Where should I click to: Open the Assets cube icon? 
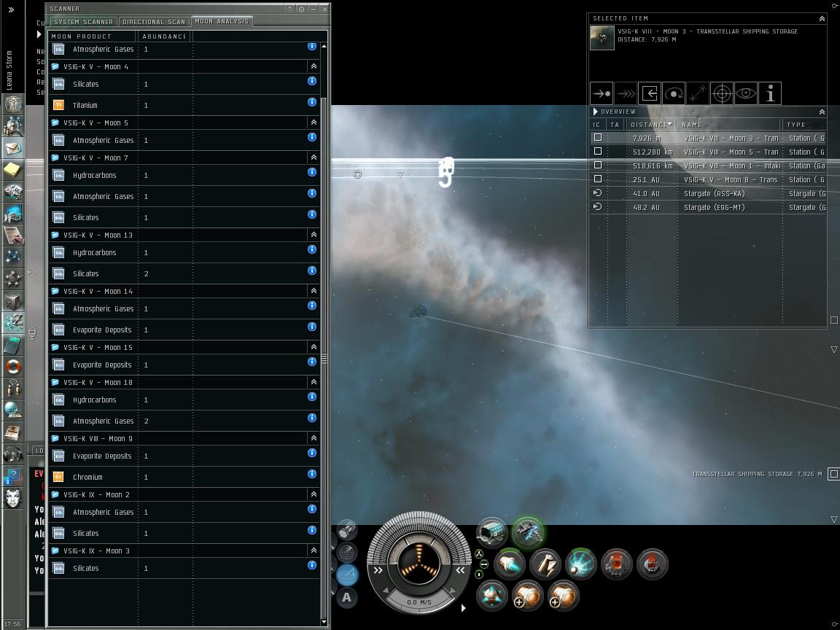tap(13, 301)
